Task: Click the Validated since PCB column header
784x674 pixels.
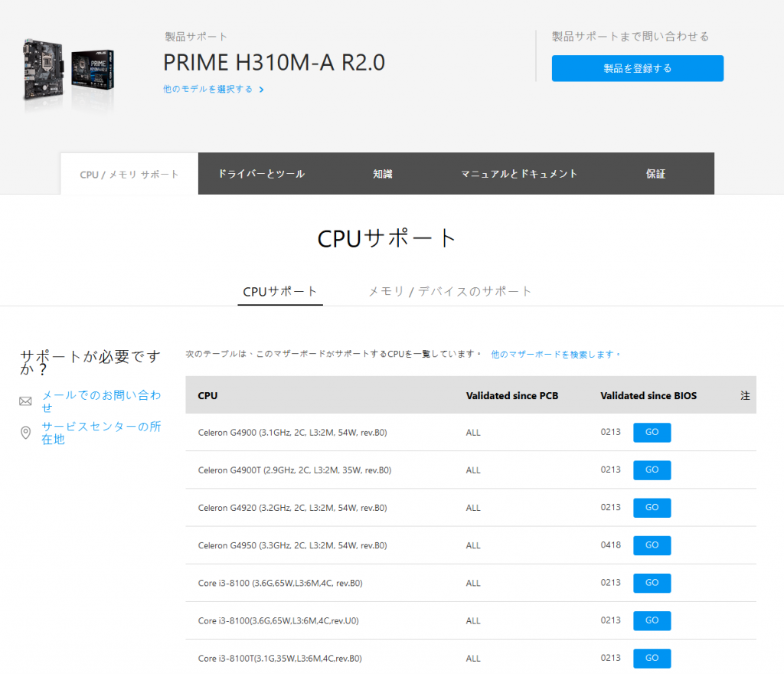Action: (x=512, y=395)
